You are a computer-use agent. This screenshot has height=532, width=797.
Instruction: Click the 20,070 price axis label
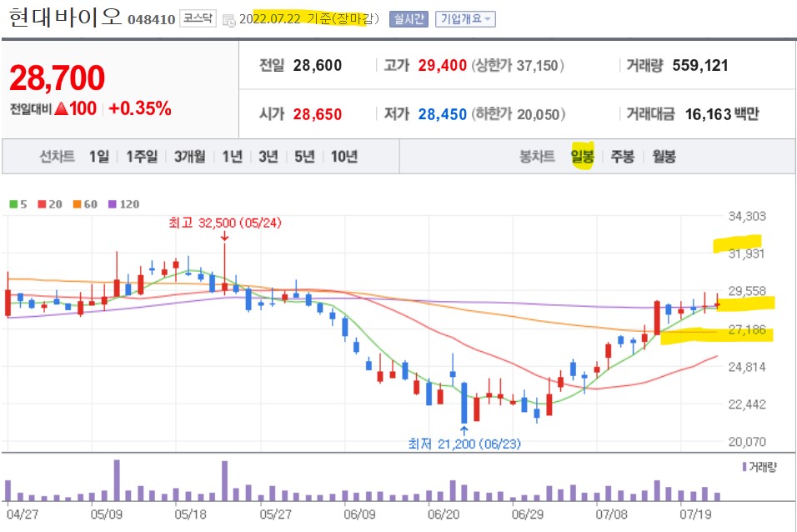(747, 442)
